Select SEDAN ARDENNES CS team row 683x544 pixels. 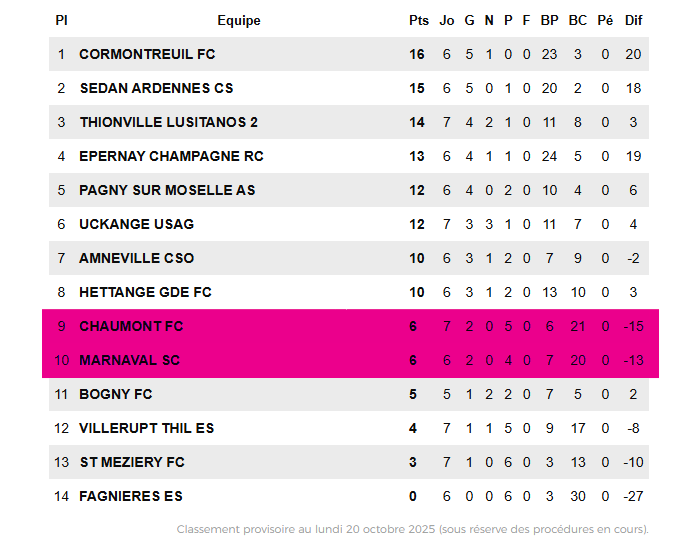[x=156, y=88]
